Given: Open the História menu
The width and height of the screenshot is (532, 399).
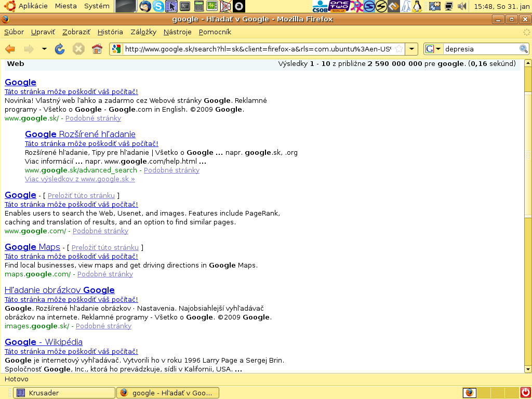Looking at the screenshot, I should click(110, 32).
